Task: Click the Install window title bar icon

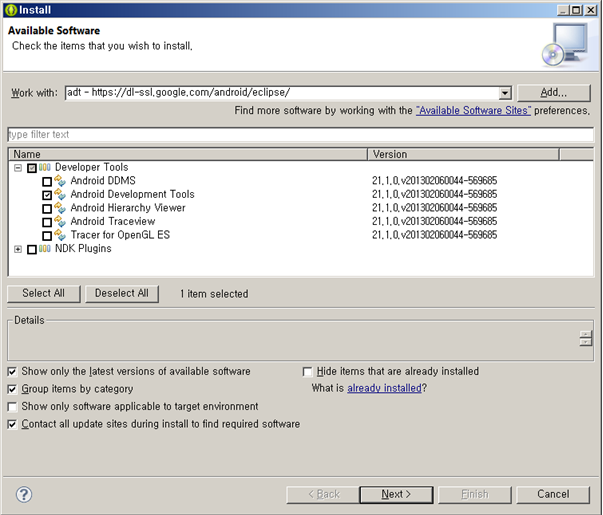Action: click(x=11, y=10)
